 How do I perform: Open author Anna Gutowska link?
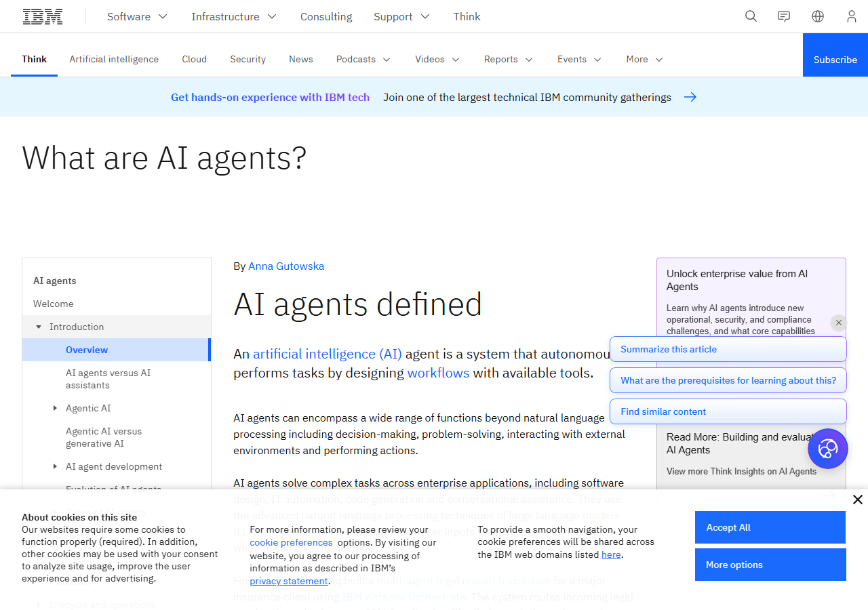tap(286, 266)
